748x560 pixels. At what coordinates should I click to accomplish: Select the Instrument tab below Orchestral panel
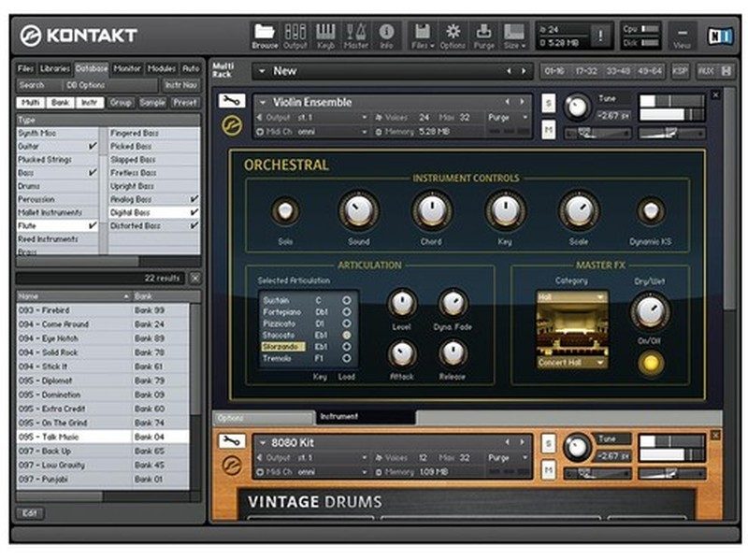(366, 417)
